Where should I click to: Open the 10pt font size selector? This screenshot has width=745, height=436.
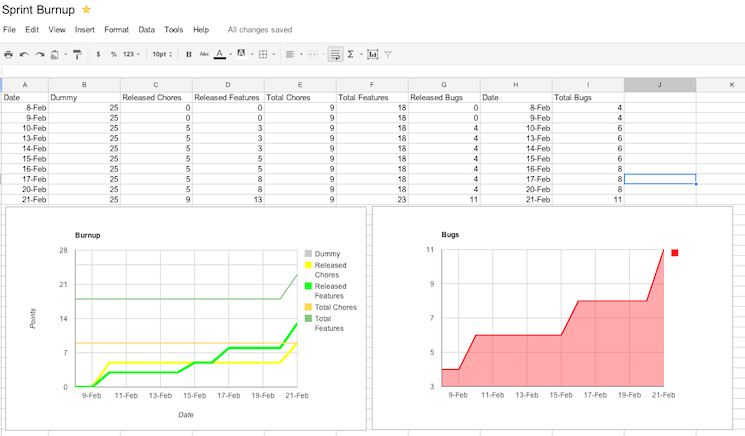tap(162, 55)
